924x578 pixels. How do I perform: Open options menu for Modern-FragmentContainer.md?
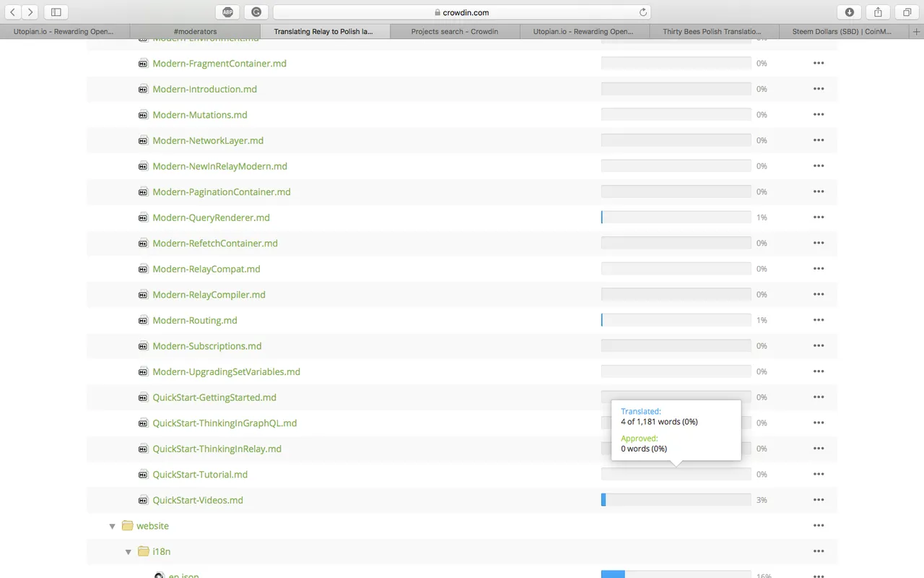[x=819, y=64]
